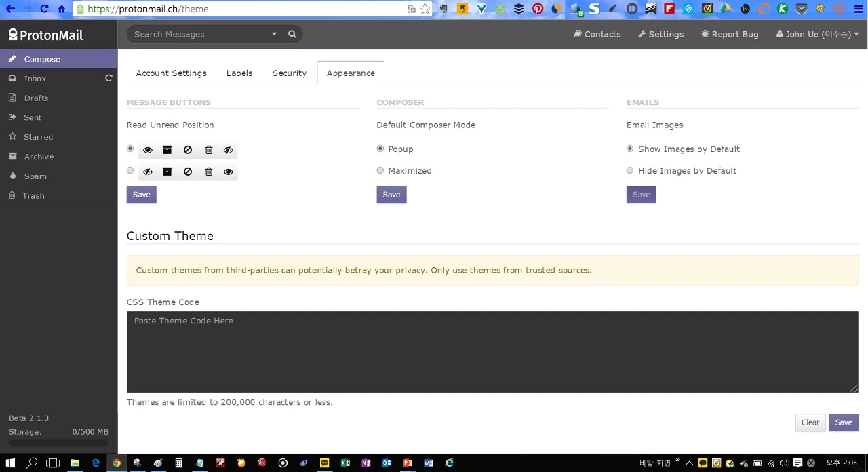Click the archive box icon in first button row
This screenshot has width=868, height=472.
point(167,150)
